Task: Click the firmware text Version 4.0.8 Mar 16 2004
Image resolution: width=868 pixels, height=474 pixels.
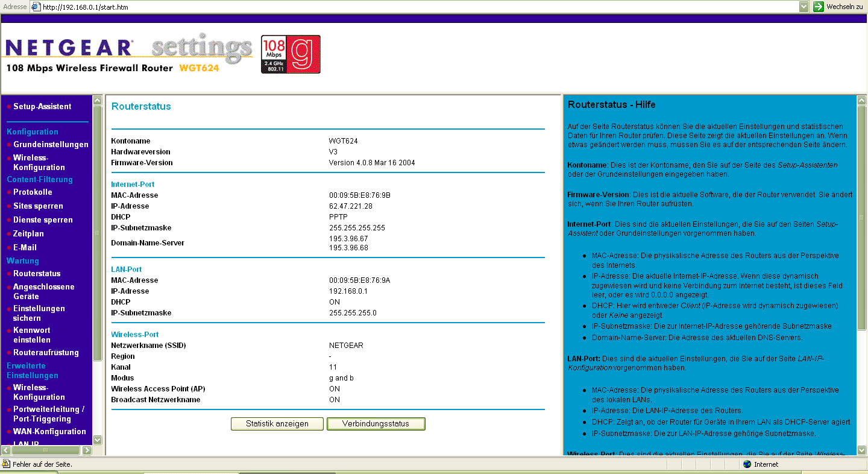Action: pos(372,163)
